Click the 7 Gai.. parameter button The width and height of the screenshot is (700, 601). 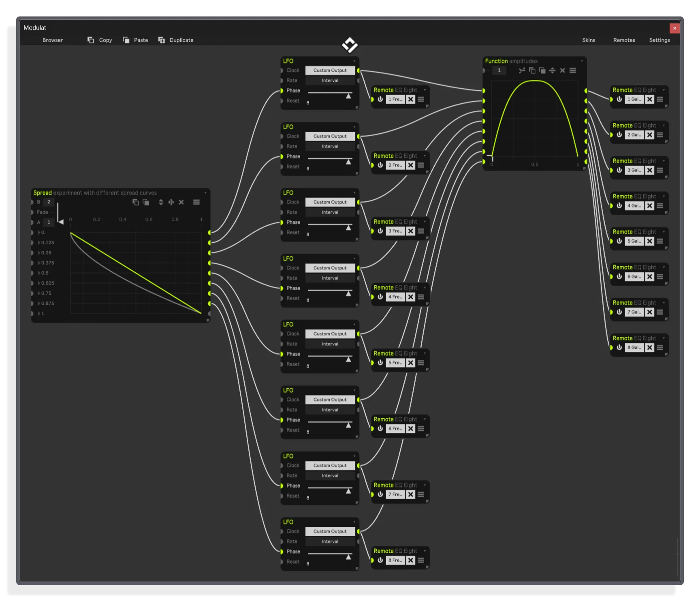point(634,312)
